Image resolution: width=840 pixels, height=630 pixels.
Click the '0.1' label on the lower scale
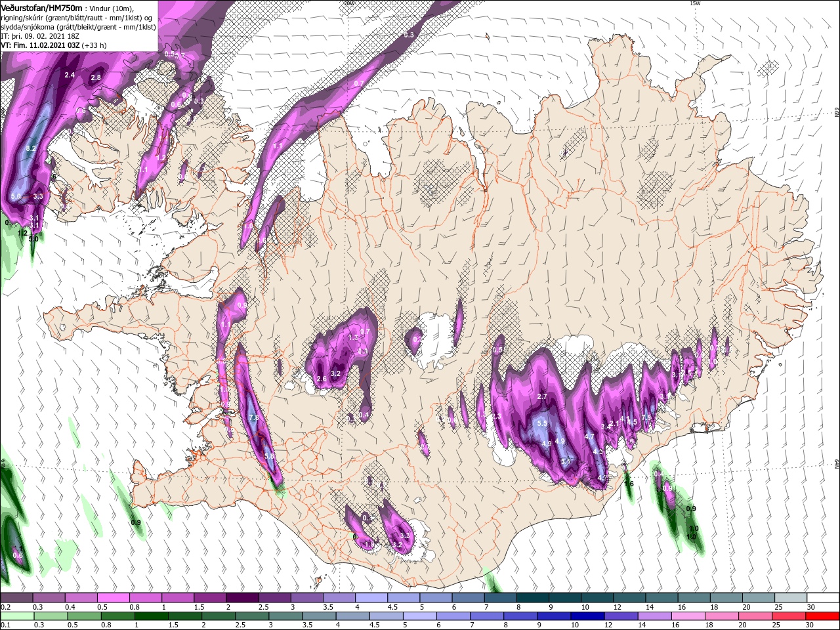(5, 625)
